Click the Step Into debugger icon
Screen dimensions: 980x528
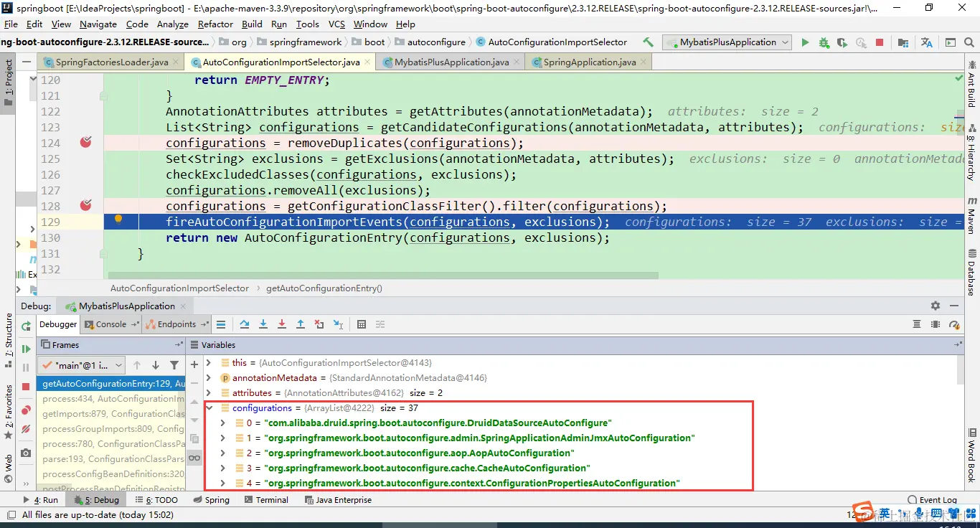pyautogui.click(x=263, y=324)
